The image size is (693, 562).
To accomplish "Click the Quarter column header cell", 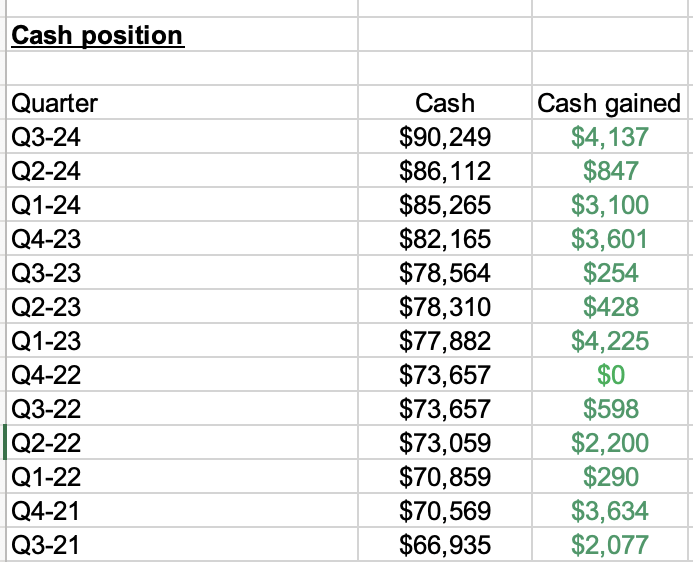I will [54, 103].
